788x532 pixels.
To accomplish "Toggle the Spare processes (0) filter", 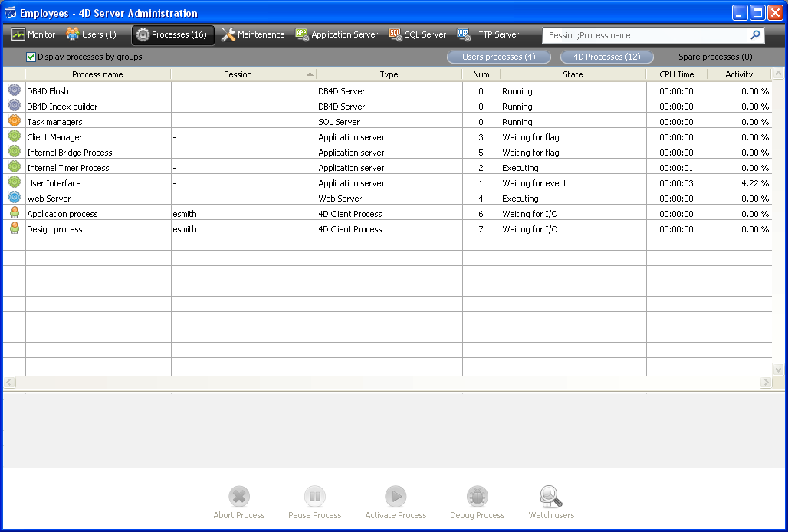I will click(x=715, y=57).
